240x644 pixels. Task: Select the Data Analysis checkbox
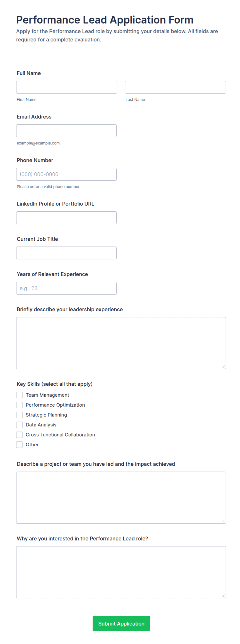(x=19, y=425)
